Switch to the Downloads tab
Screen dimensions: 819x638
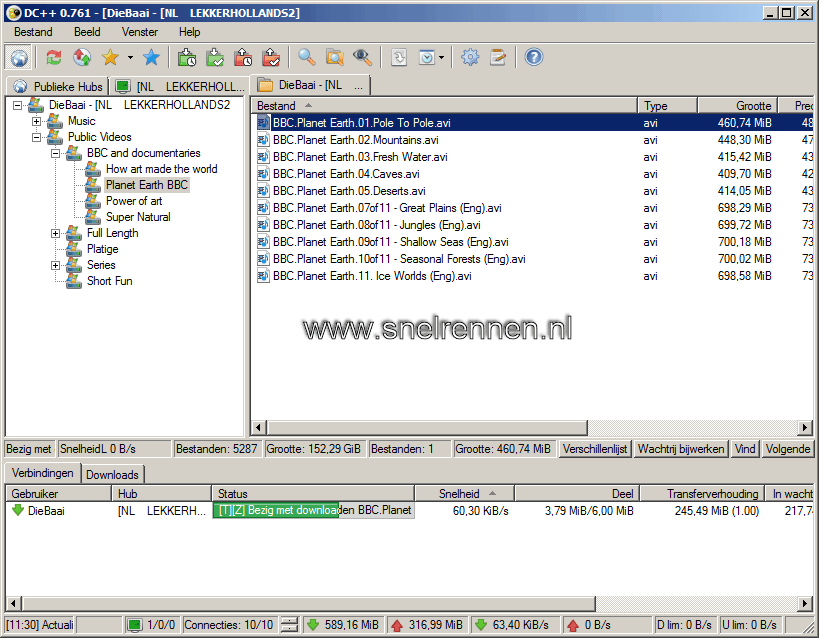pyautogui.click(x=112, y=474)
